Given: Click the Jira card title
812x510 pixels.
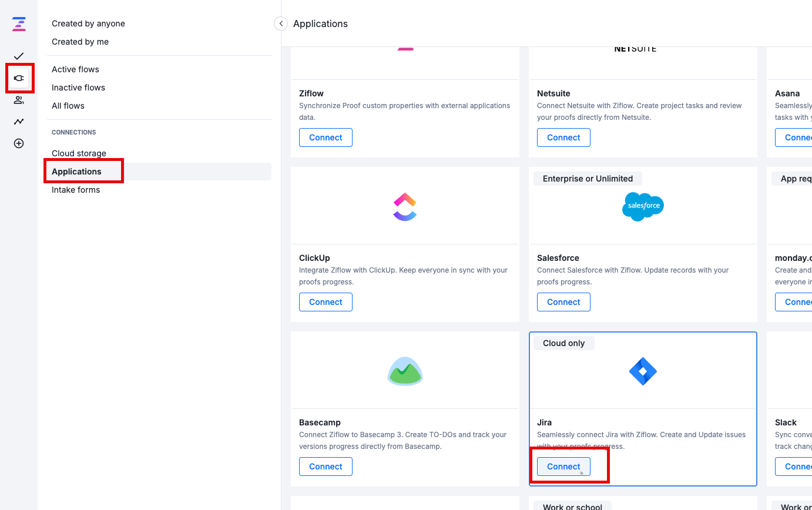Looking at the screenshot, I should pyautogui.click(x=544, y=422).
